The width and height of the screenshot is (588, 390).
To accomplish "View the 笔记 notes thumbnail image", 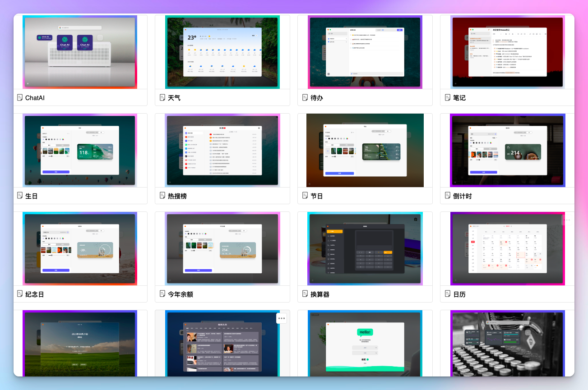I will pyautogui.click(x=508, y=52).
